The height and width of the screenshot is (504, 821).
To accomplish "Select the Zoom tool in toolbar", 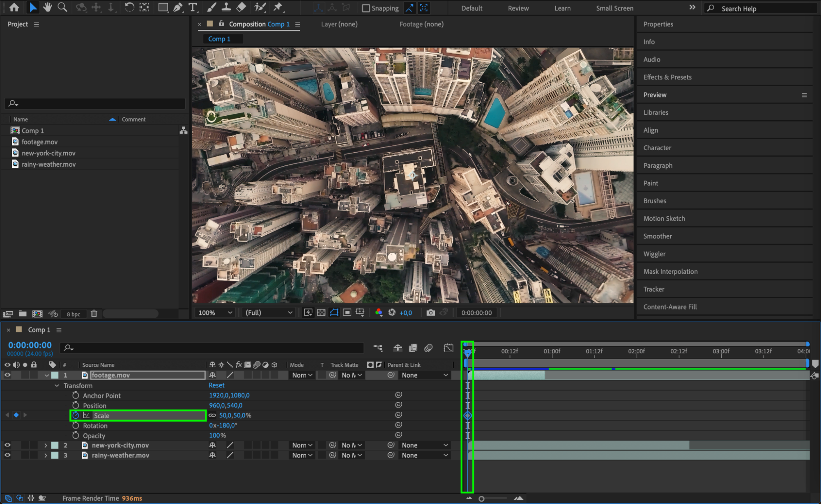I will (x=62, y=7).
